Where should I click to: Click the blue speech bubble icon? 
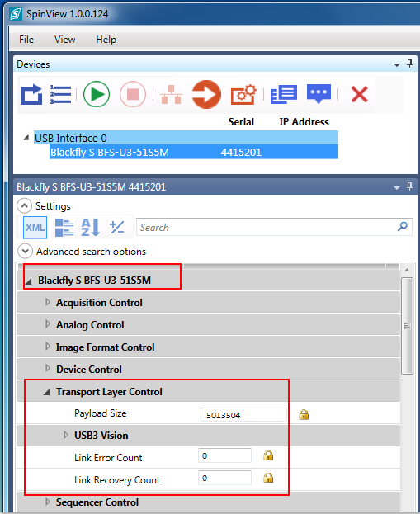[x=319, y=94]
